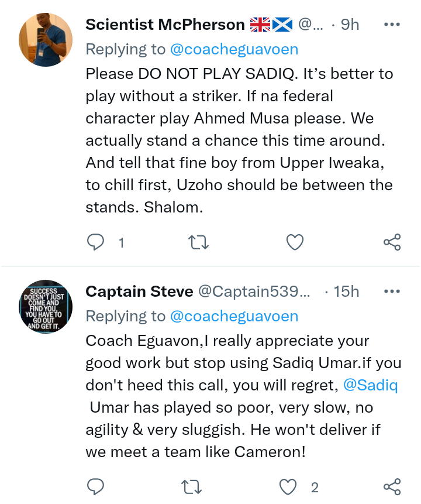421x504 pixels.
Task: Click the @Sadiq mention link
Action: 371,386
